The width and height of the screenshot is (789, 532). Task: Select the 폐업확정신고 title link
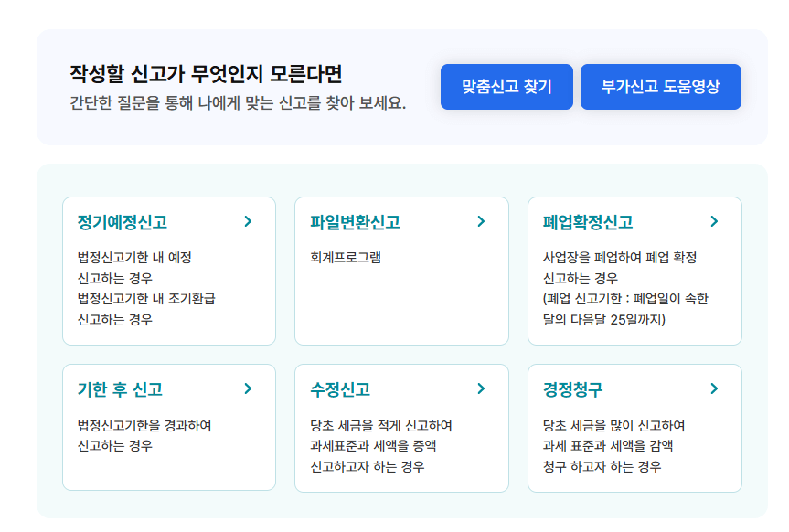click(586, 221)
